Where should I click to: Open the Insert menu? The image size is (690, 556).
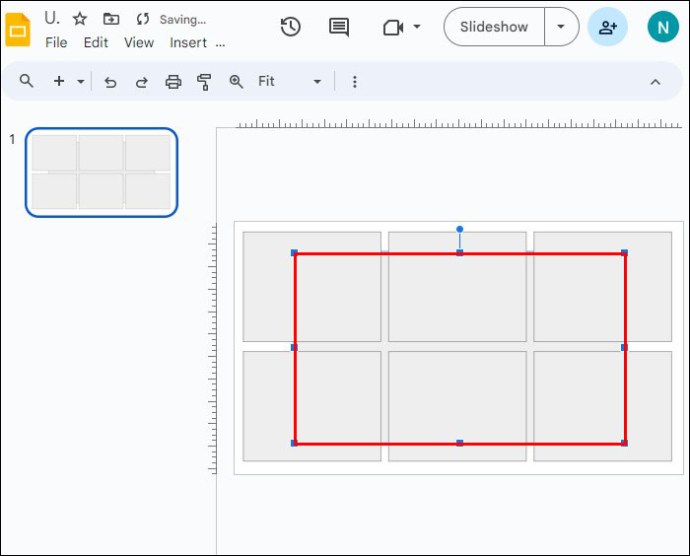tap(188, 43)
